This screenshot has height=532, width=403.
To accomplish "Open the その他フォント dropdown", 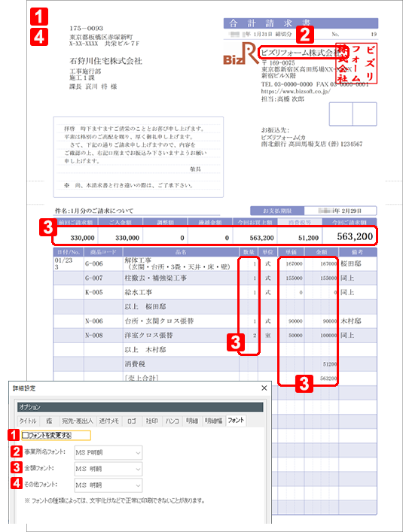I will pyautogui.click(x=108, y=485).
